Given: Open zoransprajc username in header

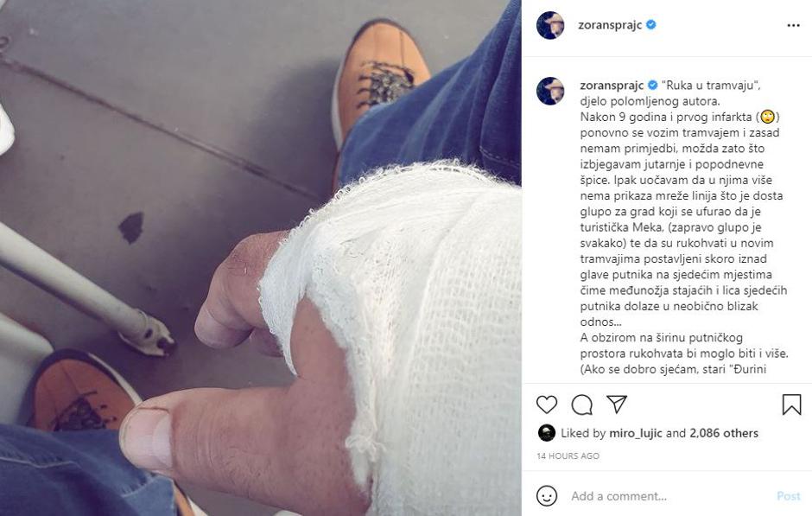Looking at the screenshot, I should click(x=610, y=25).
